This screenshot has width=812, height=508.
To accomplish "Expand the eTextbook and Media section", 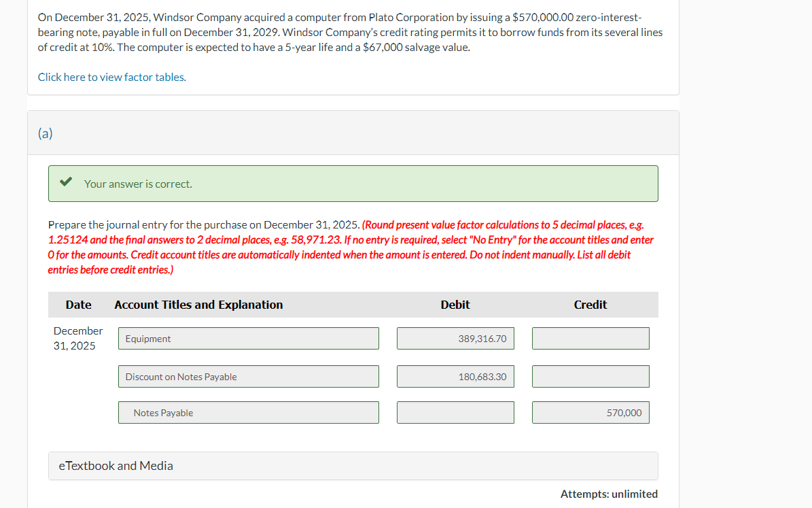I will [353, 466].
